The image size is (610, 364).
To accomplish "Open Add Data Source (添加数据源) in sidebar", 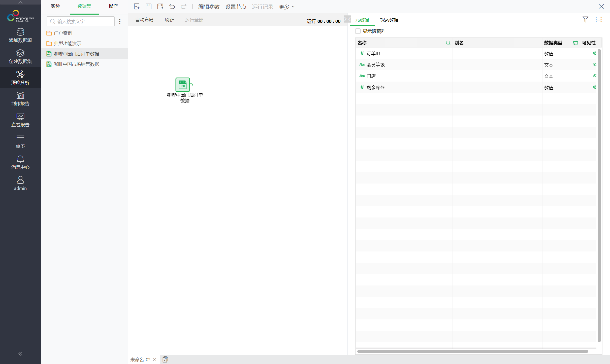I will point(20,35).
